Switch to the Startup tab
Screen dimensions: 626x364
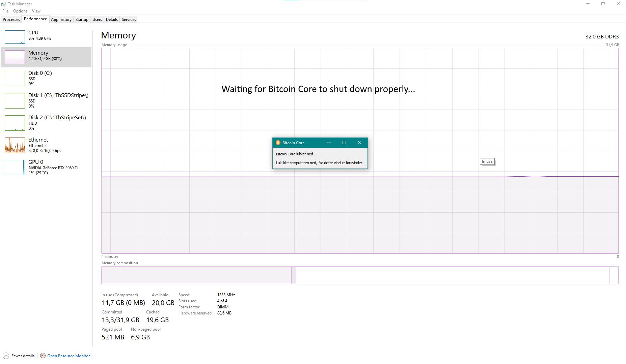(x=82, y=20)
